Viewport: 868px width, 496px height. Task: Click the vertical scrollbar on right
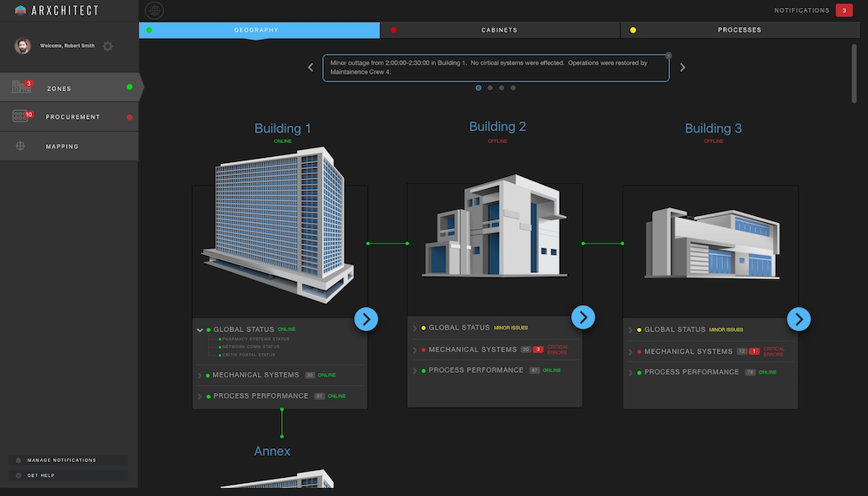coord(854,74)
